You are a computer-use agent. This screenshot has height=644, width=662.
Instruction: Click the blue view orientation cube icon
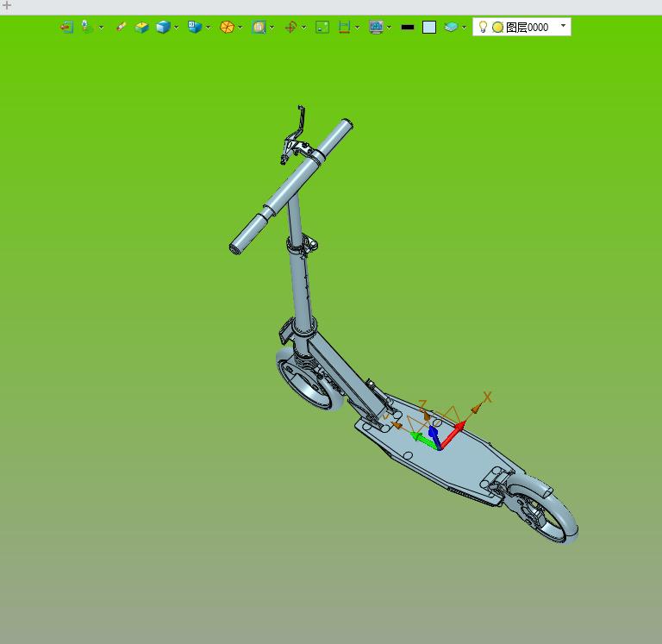coord(195,27)
